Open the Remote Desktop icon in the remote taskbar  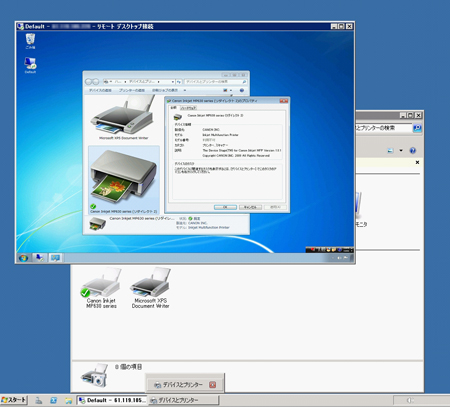point(39,258)
